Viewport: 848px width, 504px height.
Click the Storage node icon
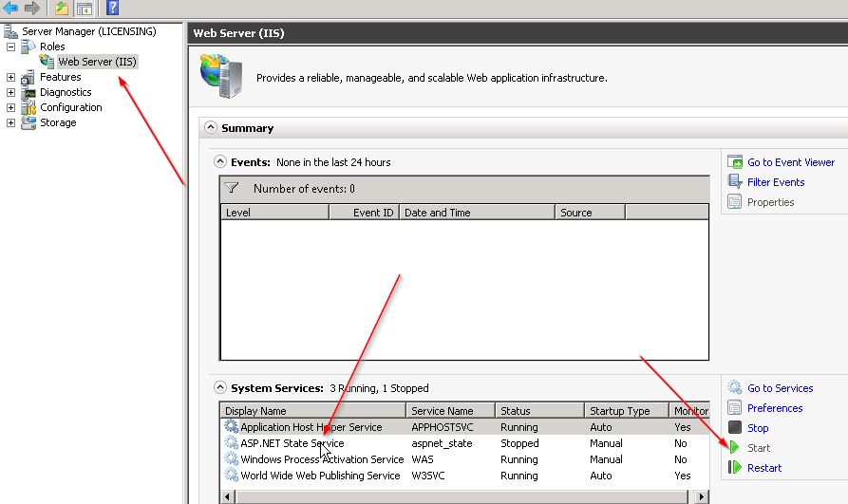28,122
